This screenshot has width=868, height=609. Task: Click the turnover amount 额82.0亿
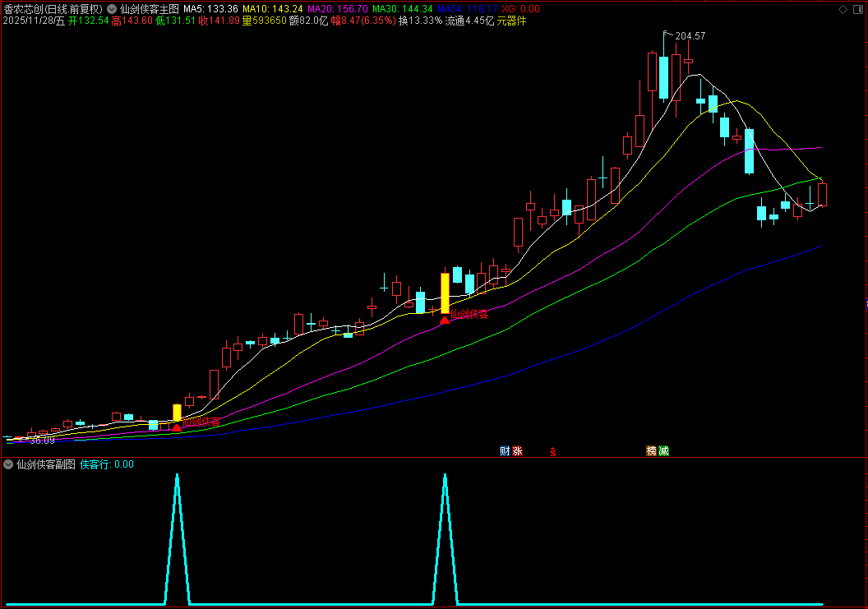coord(309,21)
